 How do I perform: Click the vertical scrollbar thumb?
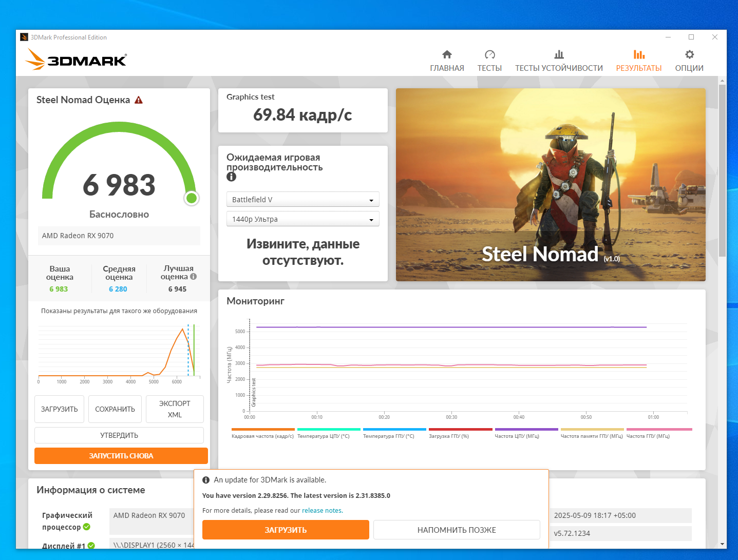[x=723, y=170]
